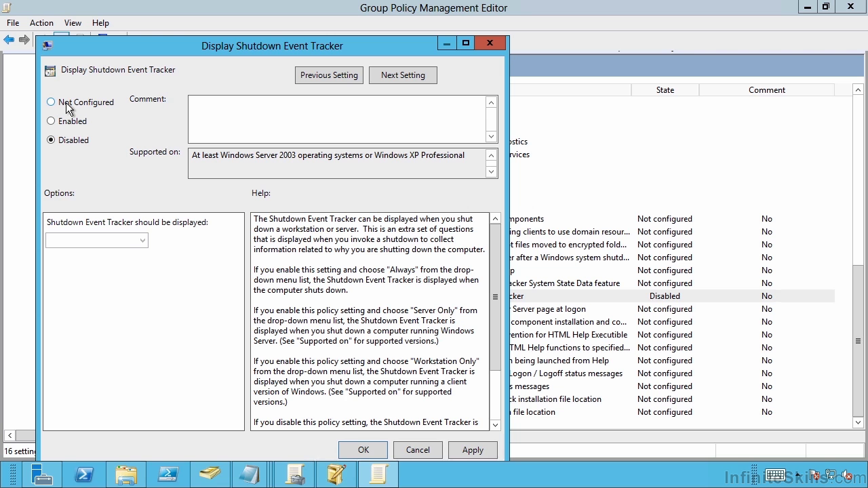Click the policy list vertical scrollbar thumb
Viewport: 868px width, 488px height.
[858, 341]
